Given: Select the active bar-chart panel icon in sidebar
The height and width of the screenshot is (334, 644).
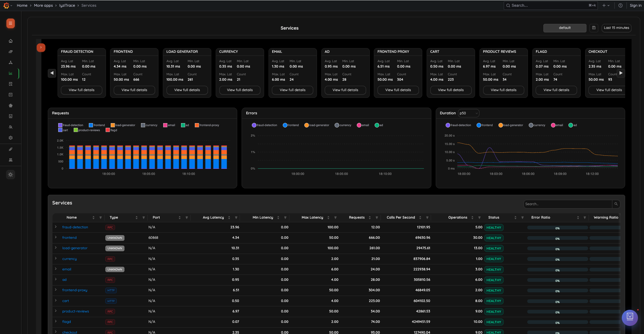Looking at the screenshot, I should tap(10, 73).
